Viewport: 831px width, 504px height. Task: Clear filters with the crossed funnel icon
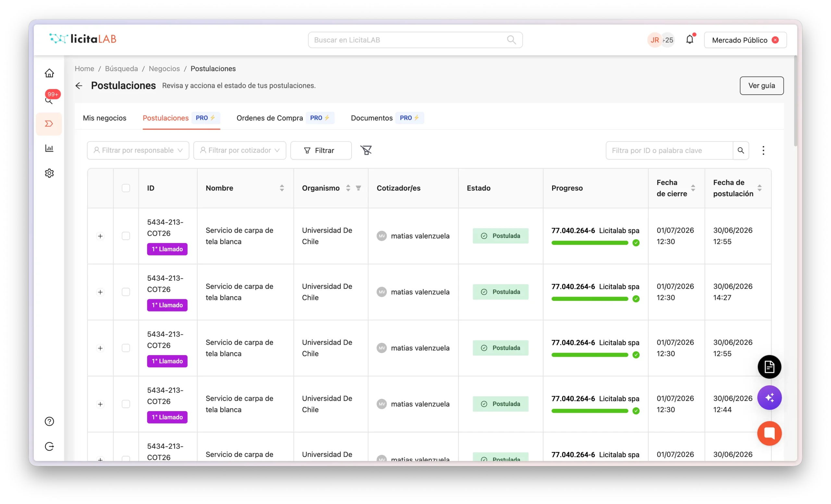(x=366, y=150)
